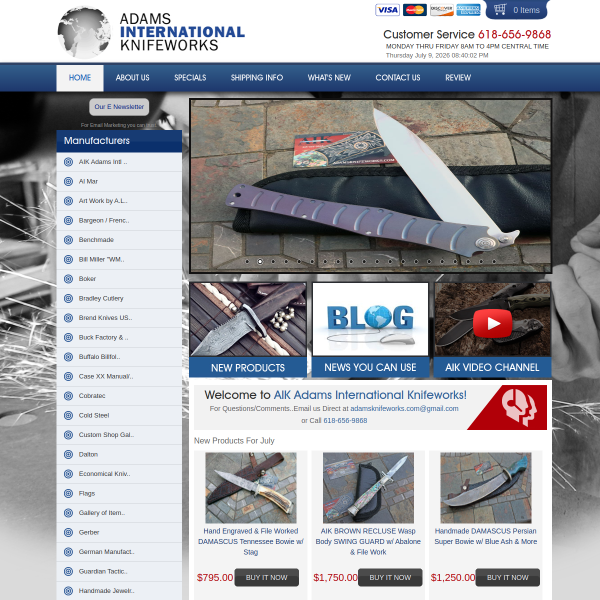Screen dimensions: 600x600
Task: Go to the Shipping Info page
Action: coord(257,78)
